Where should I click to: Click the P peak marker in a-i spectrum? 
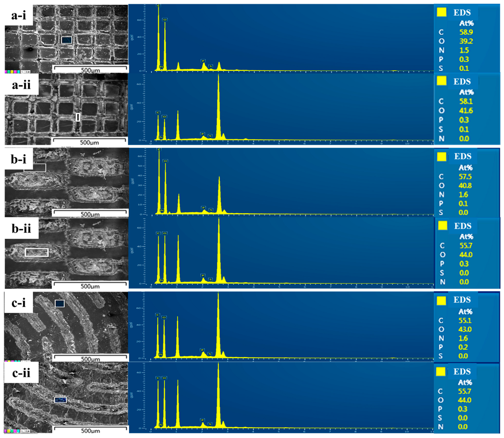pyautogui.click(x=203, y=61)
